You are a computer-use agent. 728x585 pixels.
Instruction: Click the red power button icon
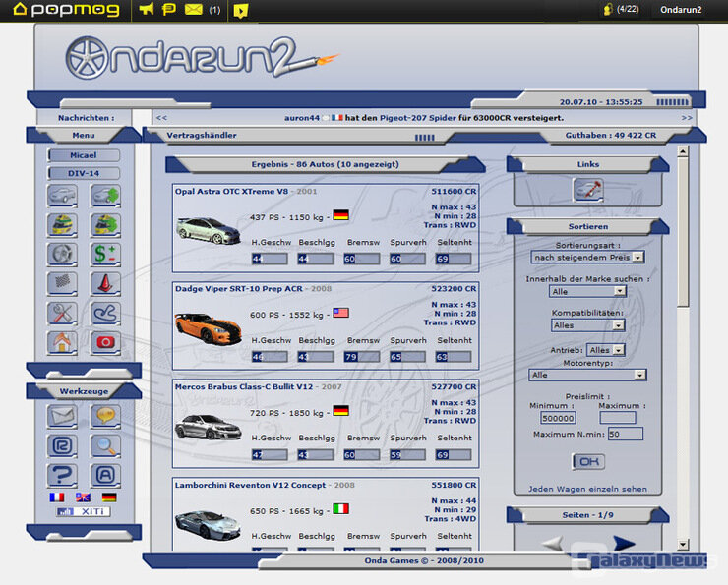(105, 343)
